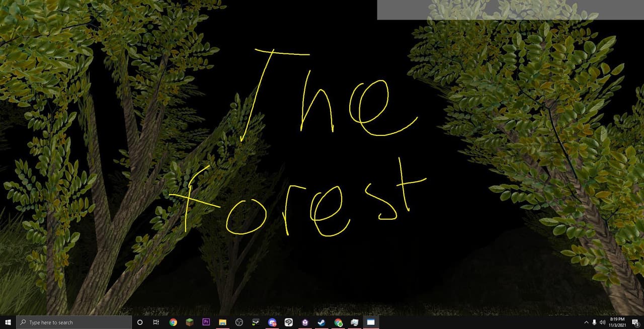Click the 'Type here to search' box

click(74, 322)
